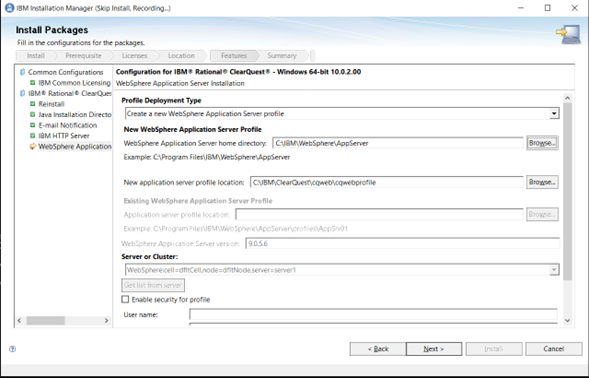Click the configuration panel vertical scrollbar thumb
The image size is (589, 378).
568,192
